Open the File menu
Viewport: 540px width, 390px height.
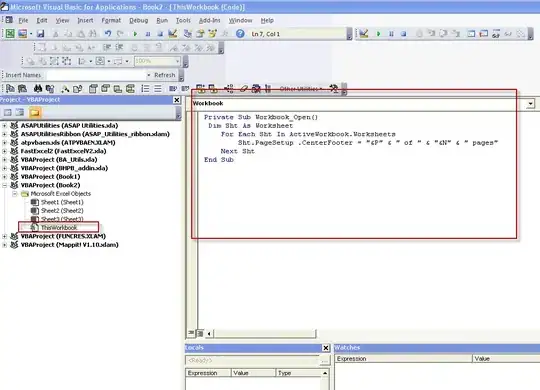[x=23, y=20]
